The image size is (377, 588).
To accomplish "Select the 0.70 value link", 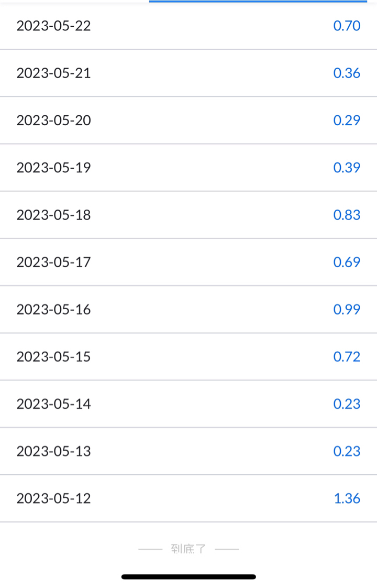I will [x=347, y=26].
